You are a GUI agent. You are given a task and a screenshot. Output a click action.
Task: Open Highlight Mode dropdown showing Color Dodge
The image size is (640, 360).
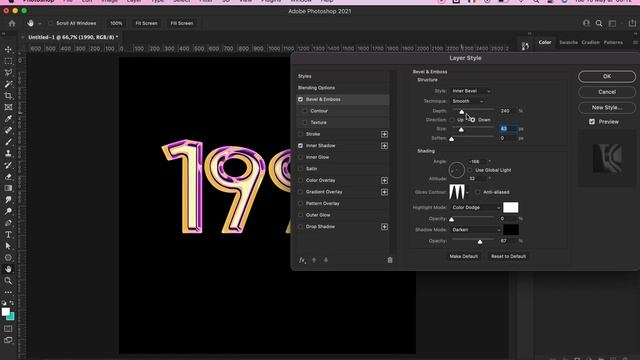[x=476, y=207]
